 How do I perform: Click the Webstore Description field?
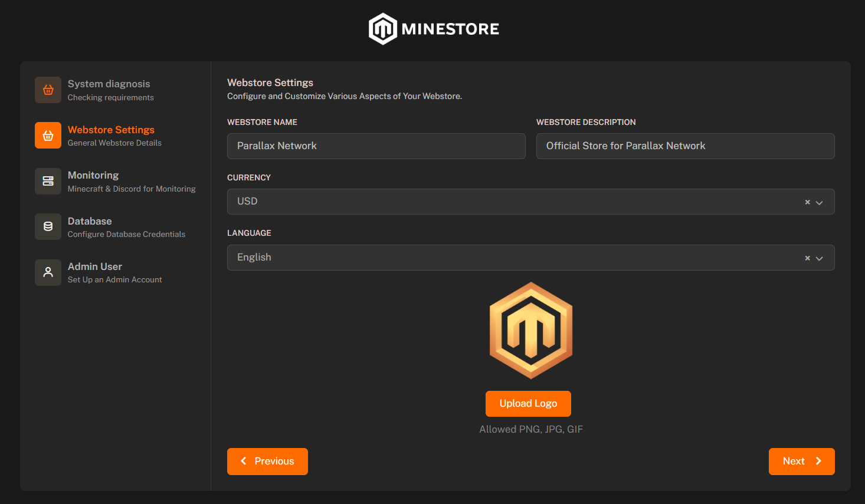(684, 146)
